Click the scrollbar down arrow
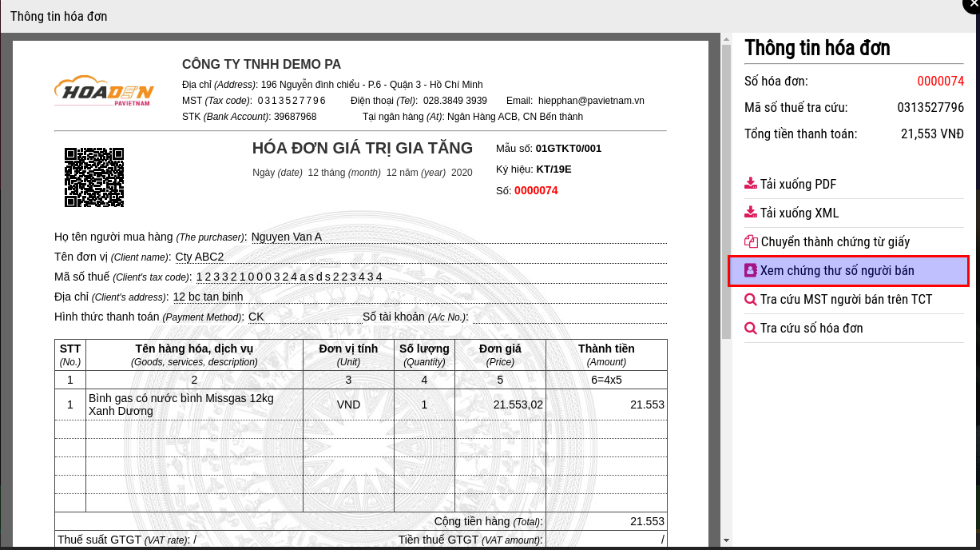The height and width of the screenshot is (550, 980). pyautogui.click(x=726, y=541)
